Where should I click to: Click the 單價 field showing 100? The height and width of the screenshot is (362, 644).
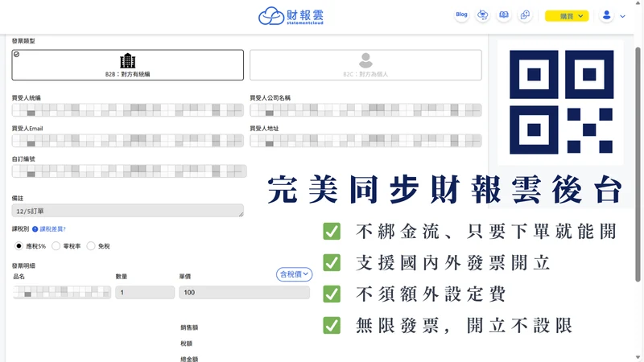point(245,292)
